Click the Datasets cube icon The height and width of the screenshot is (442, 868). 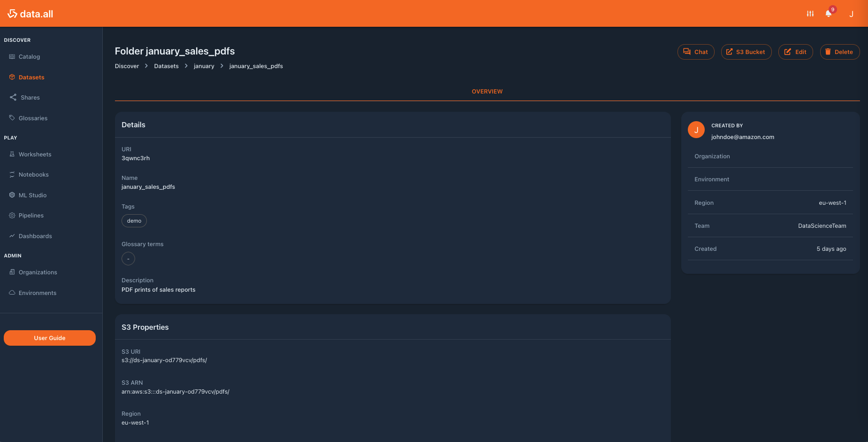(12, 77)
